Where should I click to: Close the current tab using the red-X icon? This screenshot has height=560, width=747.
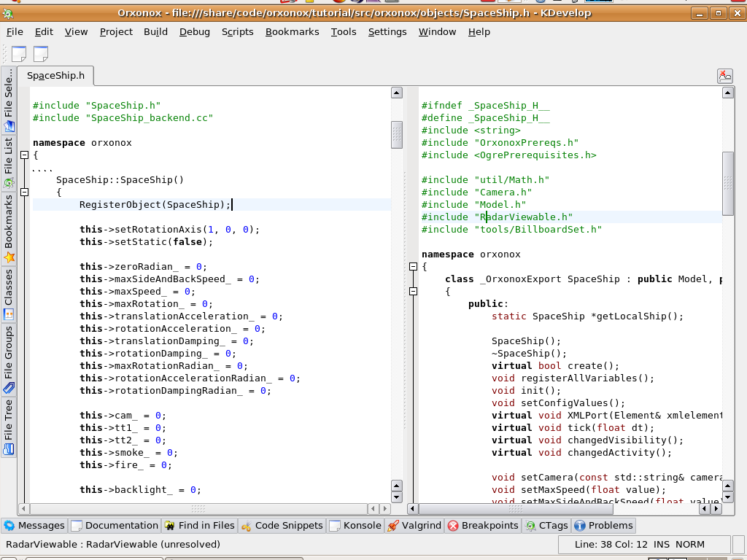(724, 76)
